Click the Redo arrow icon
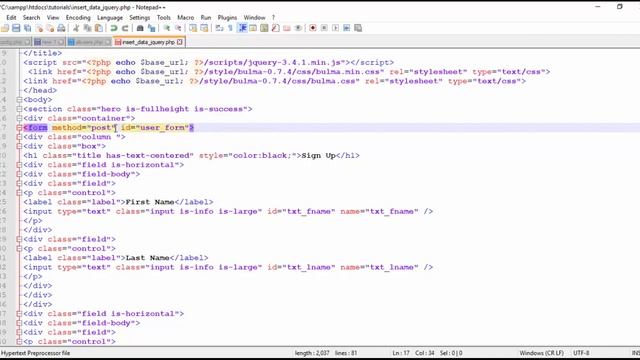640x360 pixels. point(125,28)
